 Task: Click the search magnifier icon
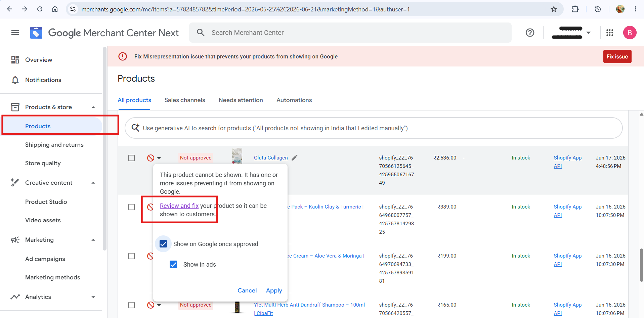(201, 33)
